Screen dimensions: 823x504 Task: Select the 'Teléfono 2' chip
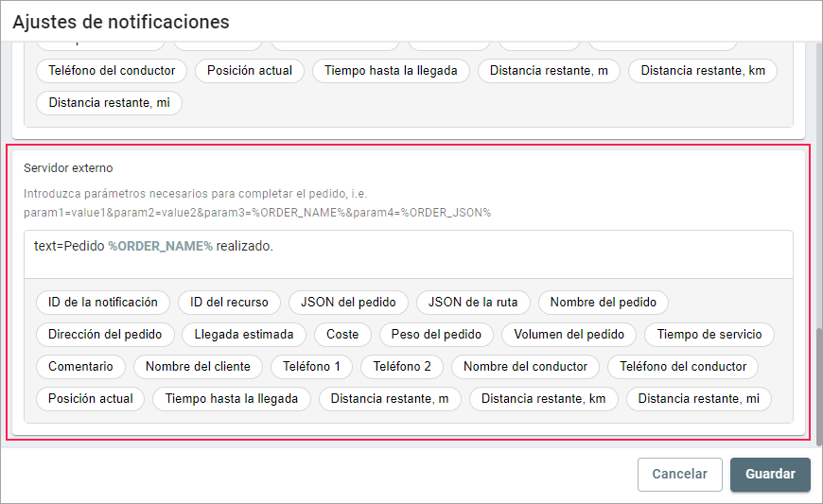point(402,366)
